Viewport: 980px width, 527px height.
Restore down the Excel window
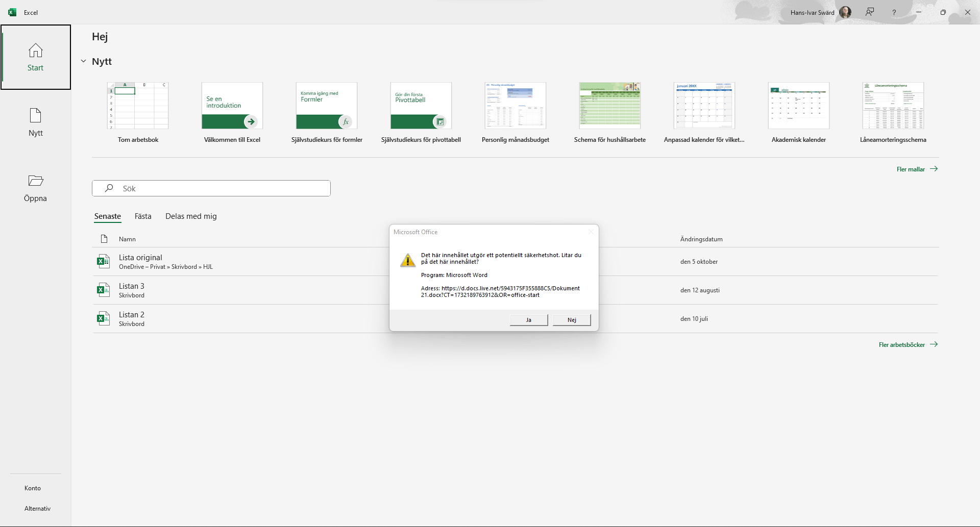coord(943,12)
